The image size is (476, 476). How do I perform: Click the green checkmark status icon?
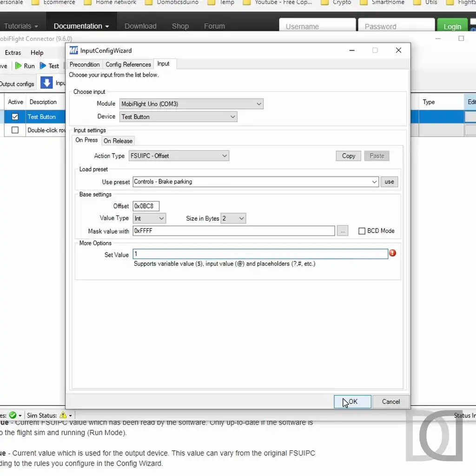(13, 415)
